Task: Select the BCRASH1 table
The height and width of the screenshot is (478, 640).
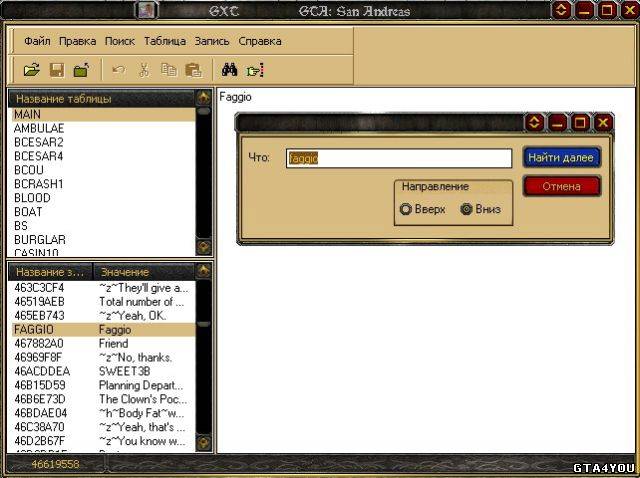Action: pyautogui.click(x=104, y=184)
